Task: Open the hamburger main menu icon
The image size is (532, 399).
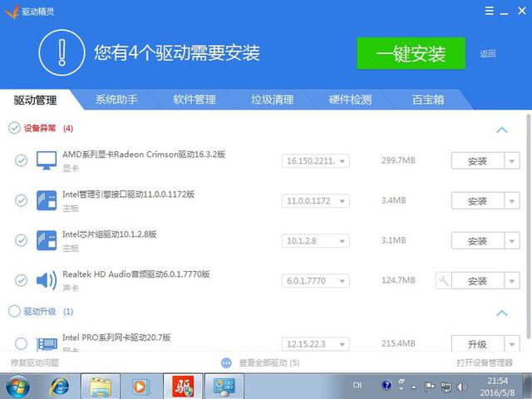Action: click(x=490, y=11)
